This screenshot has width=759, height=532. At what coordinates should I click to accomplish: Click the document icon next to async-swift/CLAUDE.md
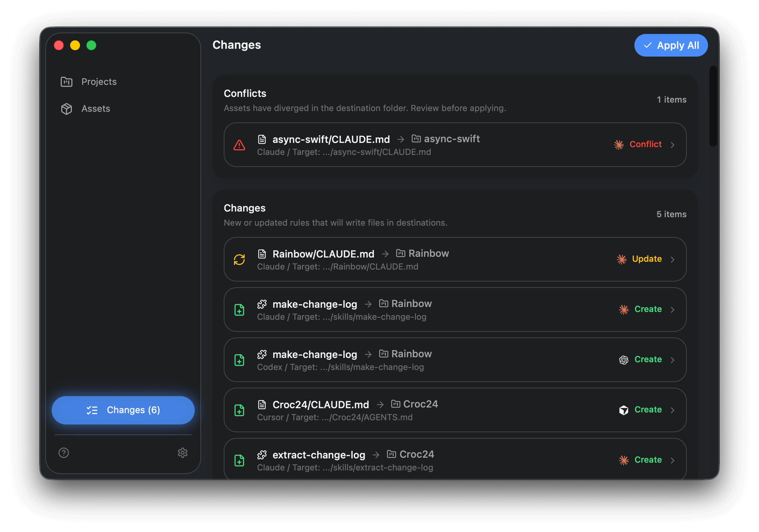pyautogui.click(x=262, y=139)
